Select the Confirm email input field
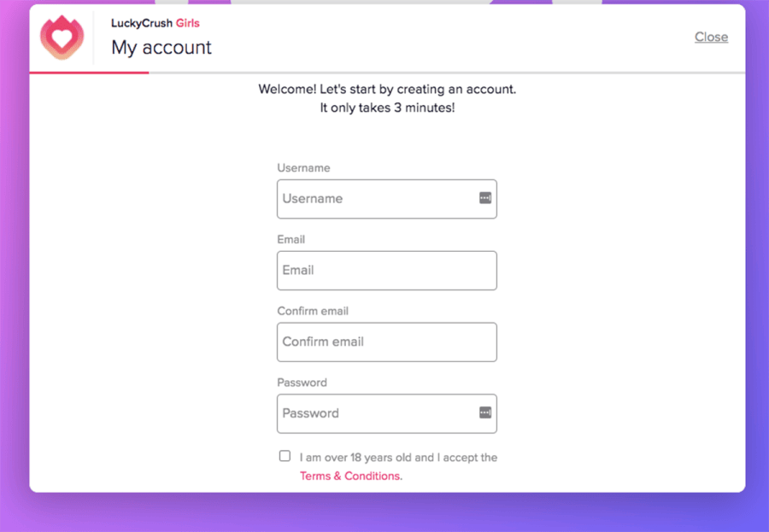The width and height of the screenshot is (769, 532). [x=386, y=342]
